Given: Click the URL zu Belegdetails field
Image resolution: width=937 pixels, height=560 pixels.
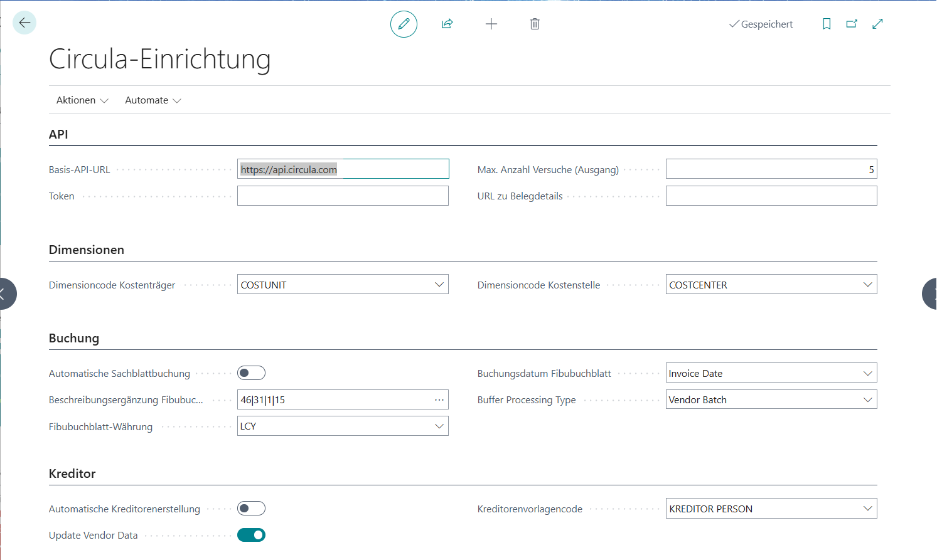Looking at the screenshot, I should 771,196.
